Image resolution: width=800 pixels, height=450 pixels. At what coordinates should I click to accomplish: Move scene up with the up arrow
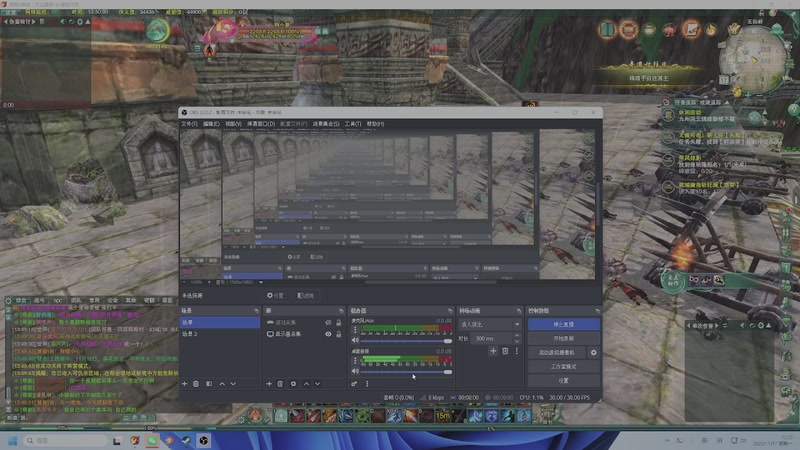coord(222,384)
